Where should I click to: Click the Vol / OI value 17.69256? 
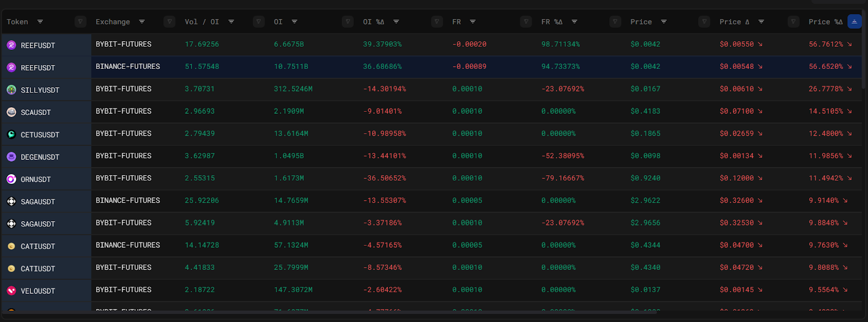(x=202, y=44)
